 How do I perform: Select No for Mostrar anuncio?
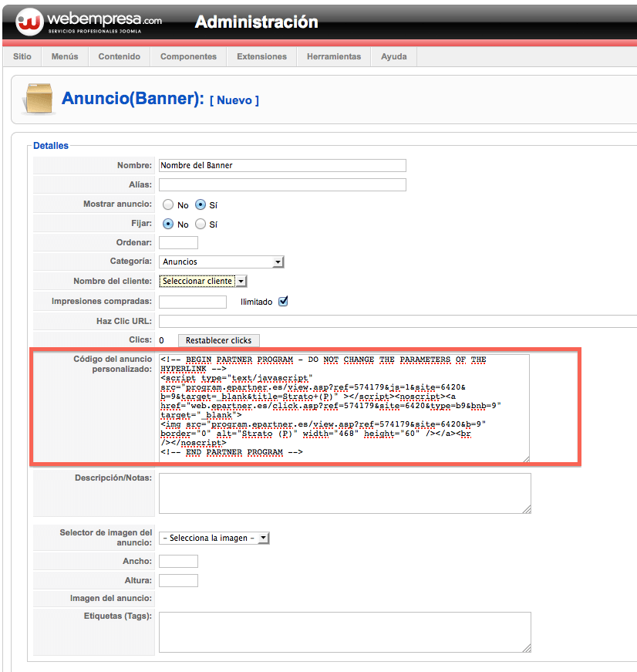click(168, 204)
